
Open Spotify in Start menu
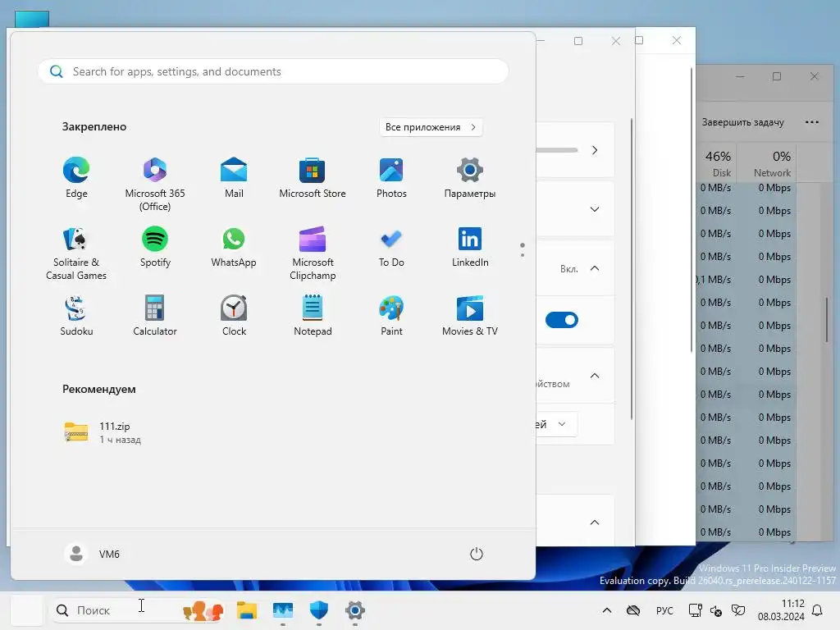[155, 247]
